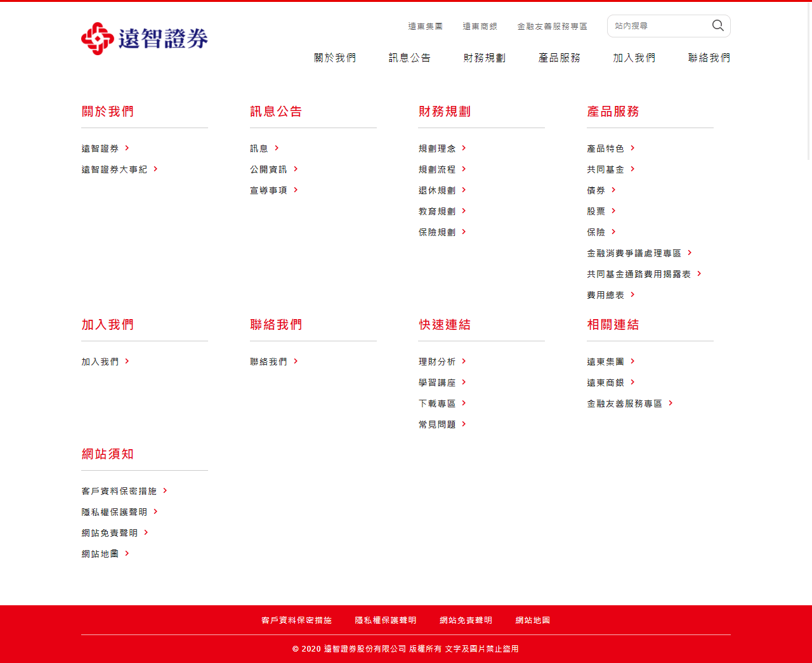
Task: Open the 聯絡我們 sitemap list link
Action: pos(268,362)
